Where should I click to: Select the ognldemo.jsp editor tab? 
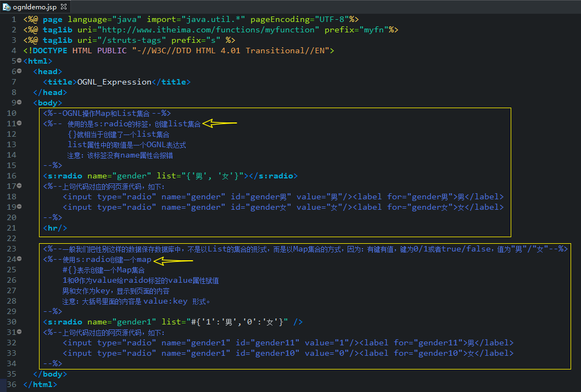point(35,7)
